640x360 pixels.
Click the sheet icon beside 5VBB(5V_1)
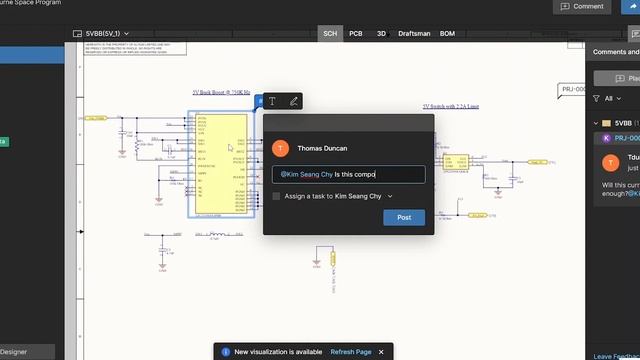tap(77, 33)
